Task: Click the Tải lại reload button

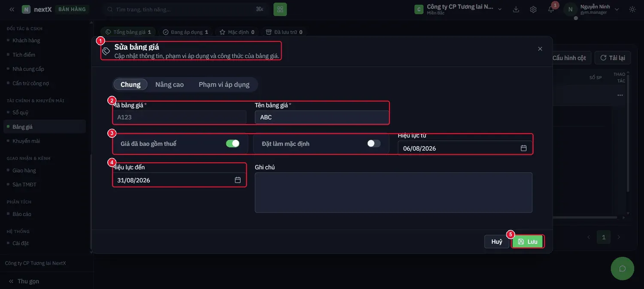Action: click(613, 58)
